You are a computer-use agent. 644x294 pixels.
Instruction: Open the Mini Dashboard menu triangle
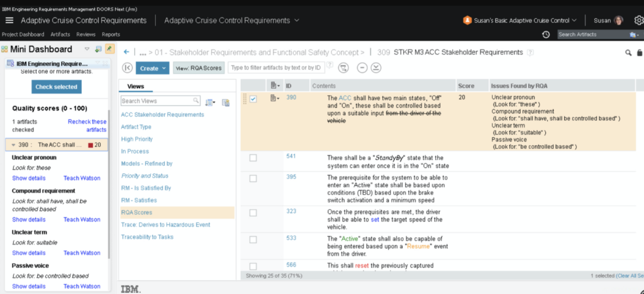(x=87, y=49)
